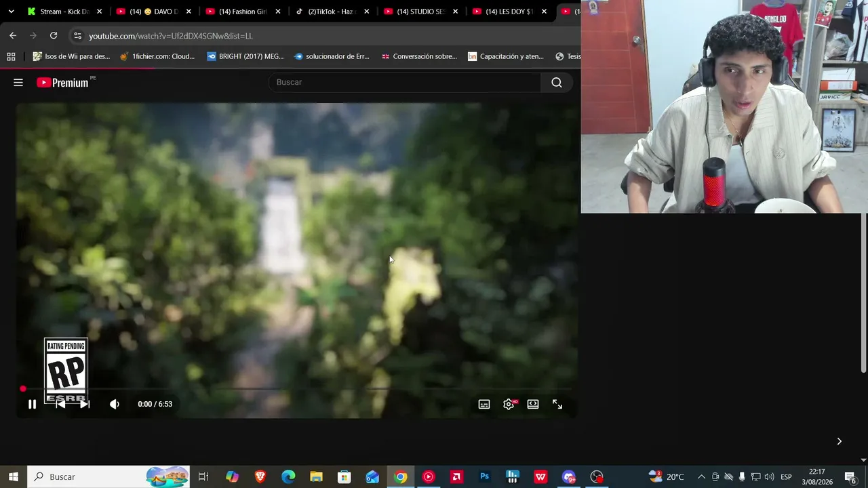The image size is (868, 488).
Task: Click the YouTube search magnifier button
Action: (x=557, y=82)
